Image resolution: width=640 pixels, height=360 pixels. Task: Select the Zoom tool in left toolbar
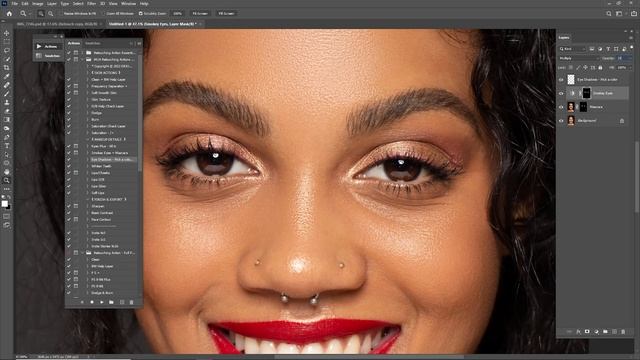7,180
